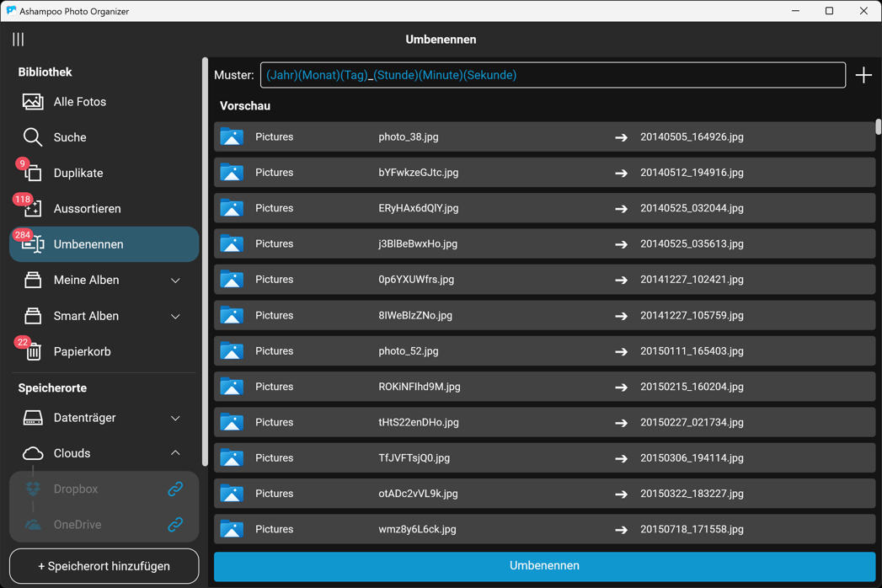Expand the Meine Alben chevron
This screenshot has width=882, height=588.
175,281
